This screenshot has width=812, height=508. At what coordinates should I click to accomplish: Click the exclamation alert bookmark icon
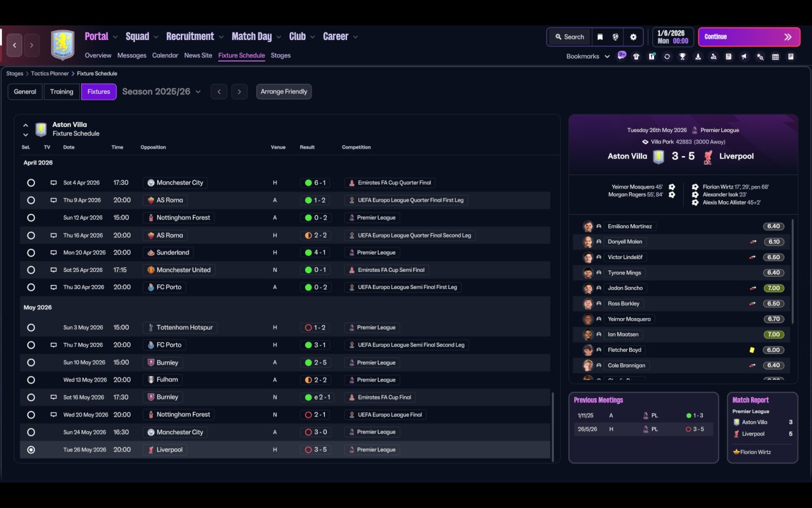(652, 57)
